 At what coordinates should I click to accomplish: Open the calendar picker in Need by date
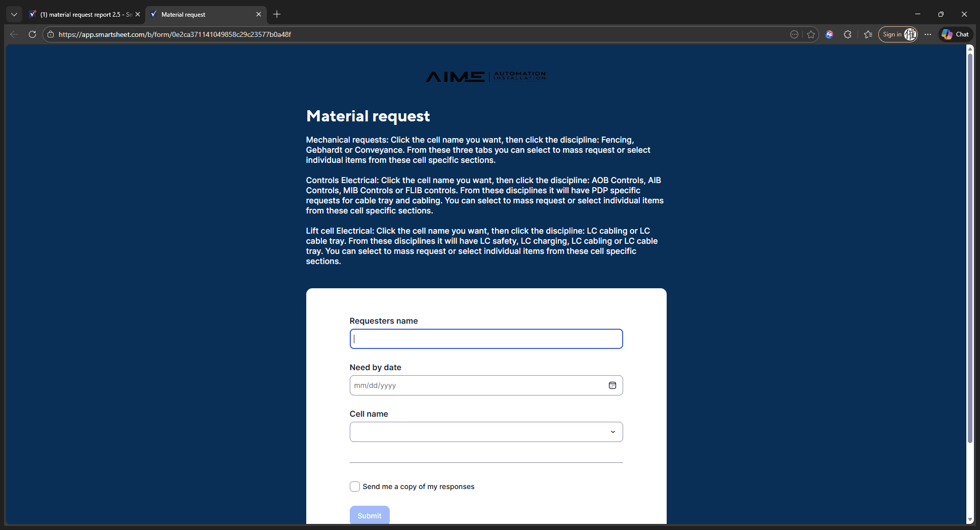tap(612, 385)
